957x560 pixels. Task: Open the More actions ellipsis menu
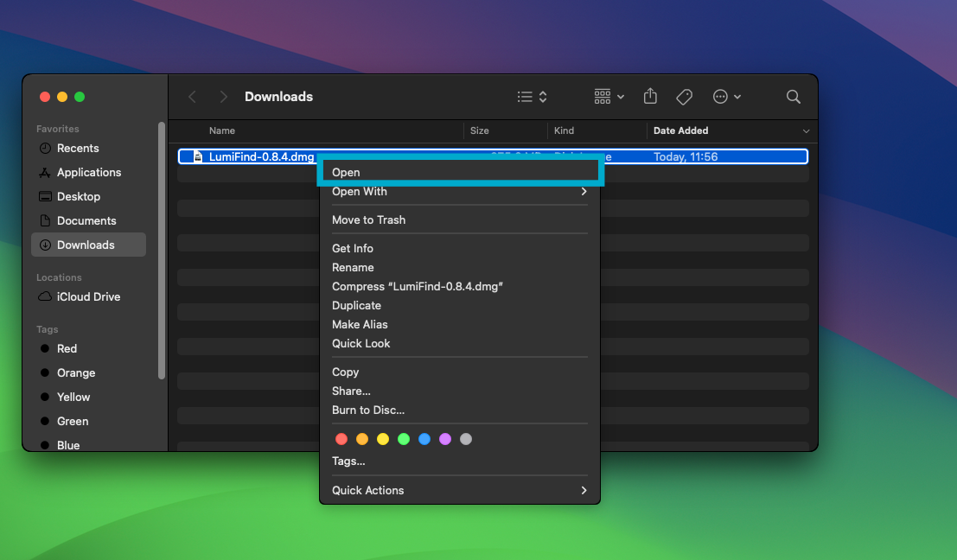[726, 97]
